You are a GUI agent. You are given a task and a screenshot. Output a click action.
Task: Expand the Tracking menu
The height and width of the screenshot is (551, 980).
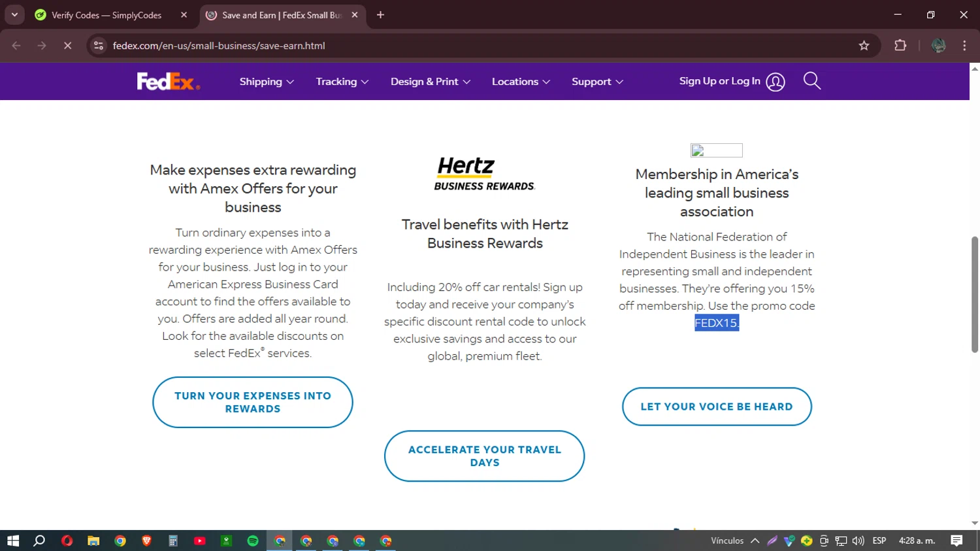coord(342,82)
